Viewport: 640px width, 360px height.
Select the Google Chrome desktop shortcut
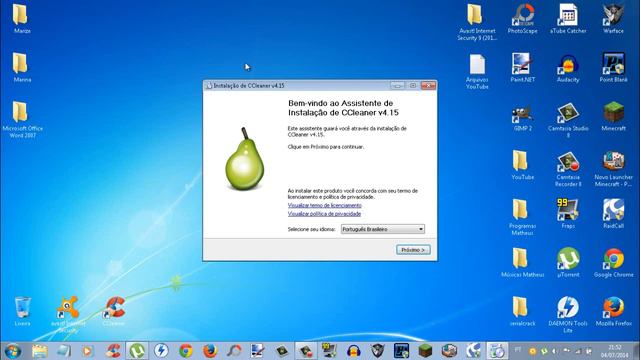(613, 263)
